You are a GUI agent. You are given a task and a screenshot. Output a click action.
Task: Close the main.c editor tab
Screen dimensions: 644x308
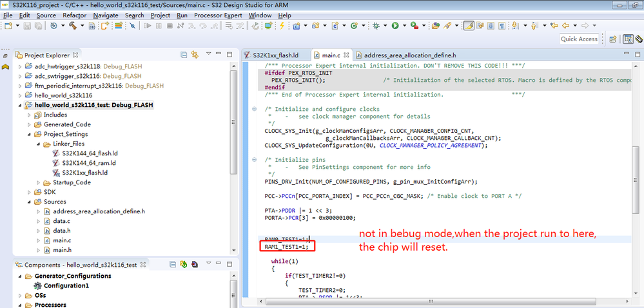click(346, 55)
